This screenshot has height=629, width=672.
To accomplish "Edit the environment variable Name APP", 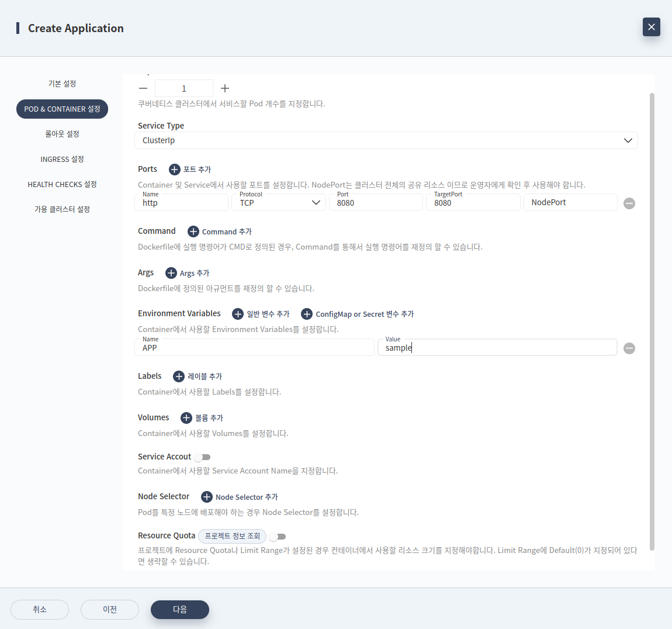I will [x=254, y=347].
